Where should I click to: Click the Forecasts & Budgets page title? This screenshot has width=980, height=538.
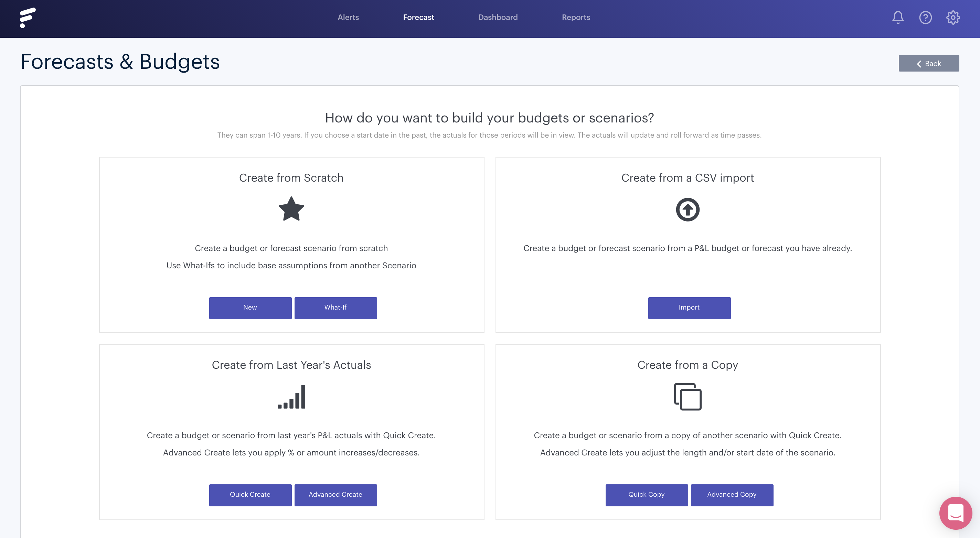click(120, 62)
